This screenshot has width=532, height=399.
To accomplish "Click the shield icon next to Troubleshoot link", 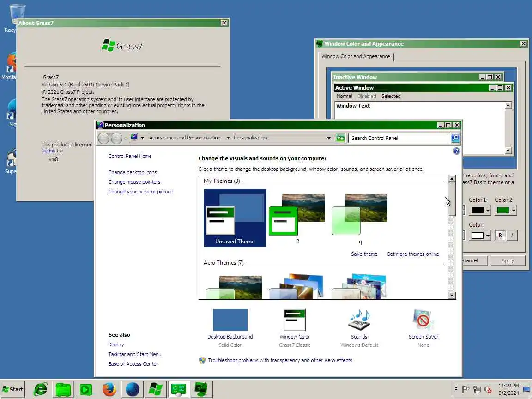I will (x=202, y=360).
